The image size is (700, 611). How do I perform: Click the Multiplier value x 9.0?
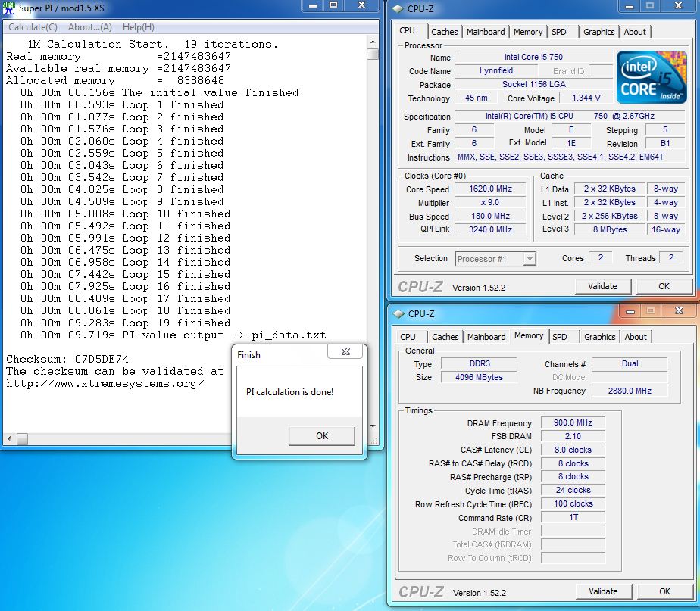click(x=490, y=202)
